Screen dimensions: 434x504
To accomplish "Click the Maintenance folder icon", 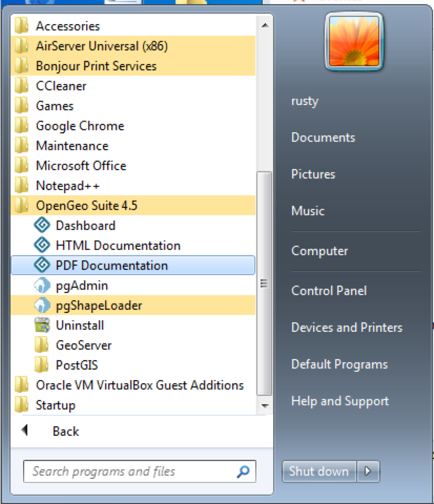I will 22,145.
